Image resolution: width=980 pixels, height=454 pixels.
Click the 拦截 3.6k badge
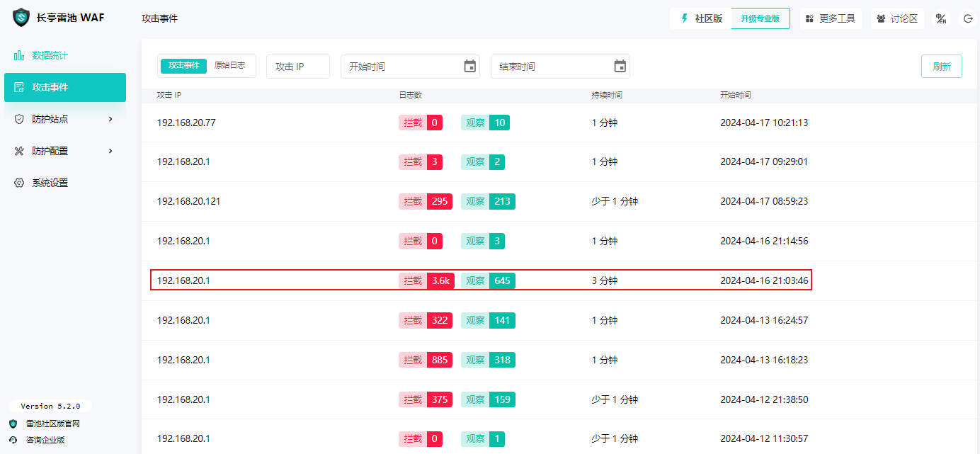coord(426,280)
